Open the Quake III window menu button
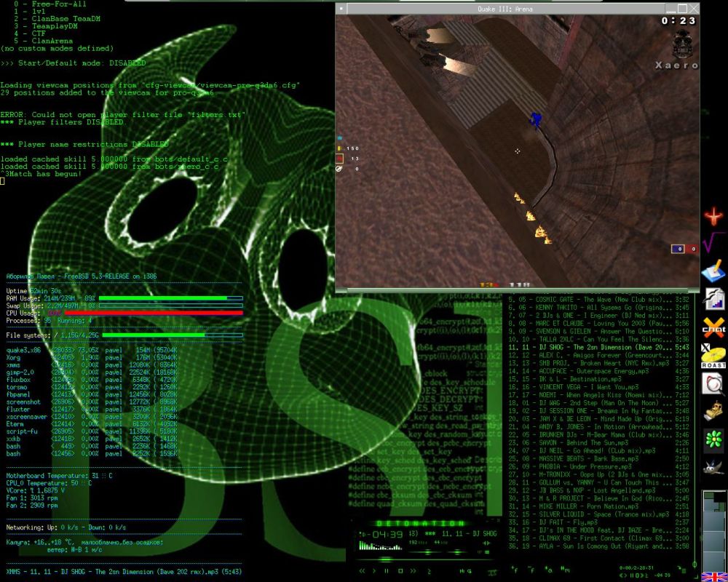 point(341,8)
